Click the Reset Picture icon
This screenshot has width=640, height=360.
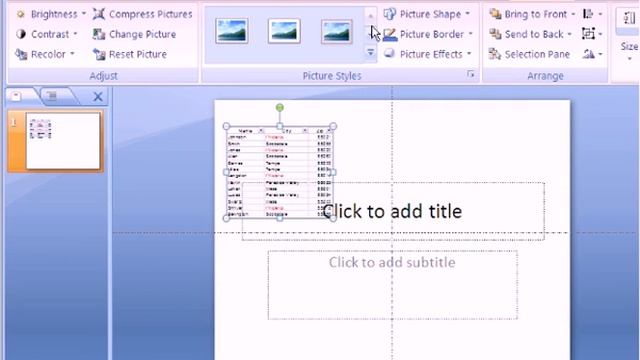click(99, 54)
